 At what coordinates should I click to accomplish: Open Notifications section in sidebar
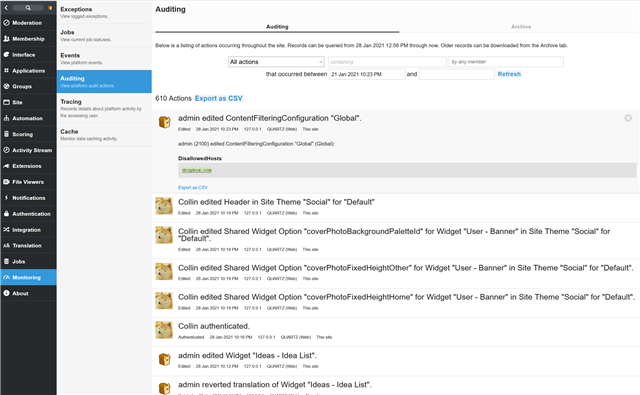(x=28, y=198)
